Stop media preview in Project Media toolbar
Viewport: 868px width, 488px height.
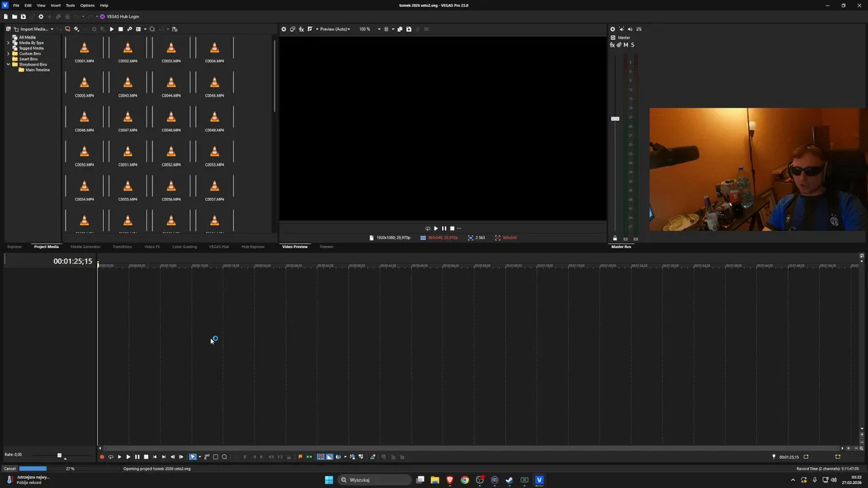[x=121, y=29]
